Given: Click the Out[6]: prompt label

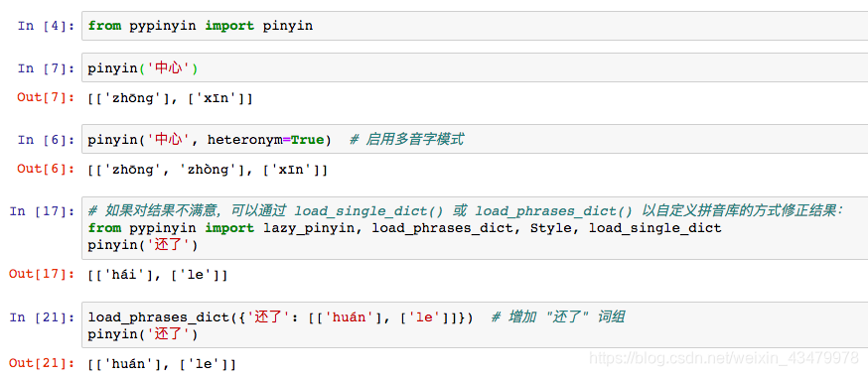Looking at the screenshot, I should click(x=46, y=170).
